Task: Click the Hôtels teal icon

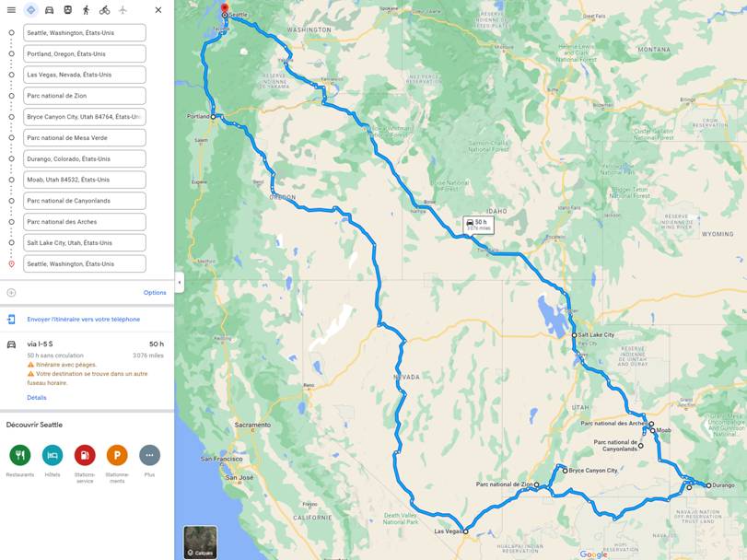Action: click(x=53, y=455)
